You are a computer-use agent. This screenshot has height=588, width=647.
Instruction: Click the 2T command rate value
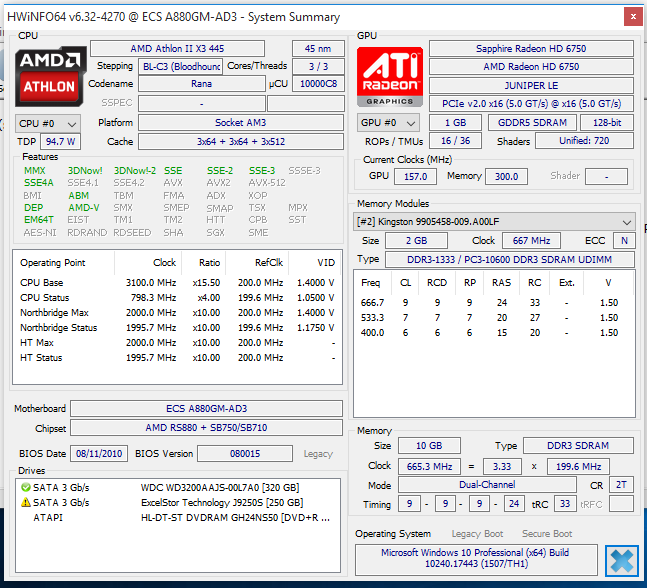click(621, 485)
